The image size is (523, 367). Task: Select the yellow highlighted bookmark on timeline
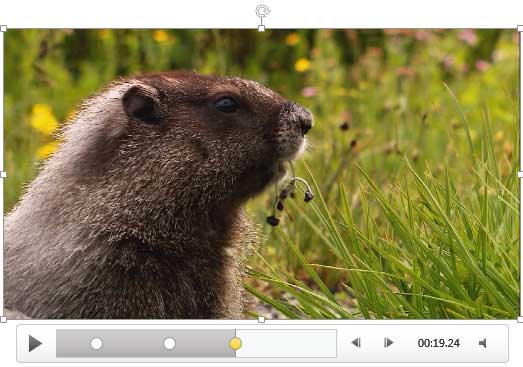pos(235,343)
